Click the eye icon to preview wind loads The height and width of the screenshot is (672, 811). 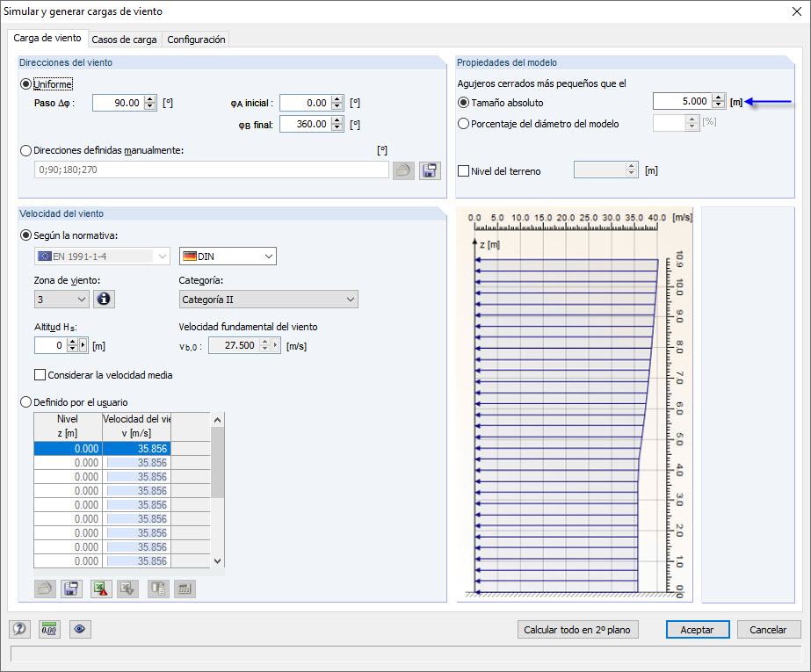point(80,629)
